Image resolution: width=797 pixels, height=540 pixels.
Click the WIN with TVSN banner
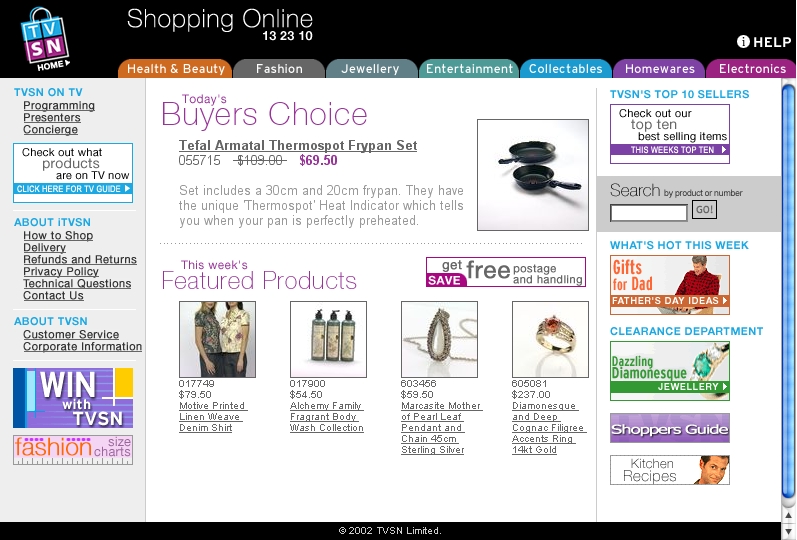tap(73, 398)
